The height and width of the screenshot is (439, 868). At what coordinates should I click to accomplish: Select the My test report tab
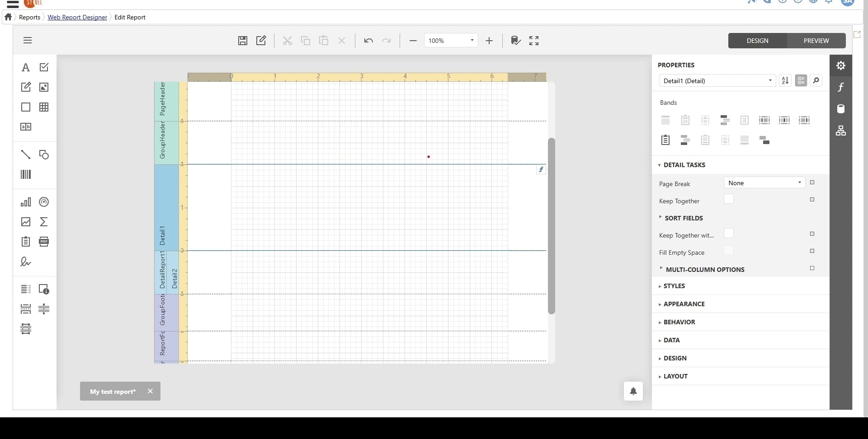click(113, 392)
